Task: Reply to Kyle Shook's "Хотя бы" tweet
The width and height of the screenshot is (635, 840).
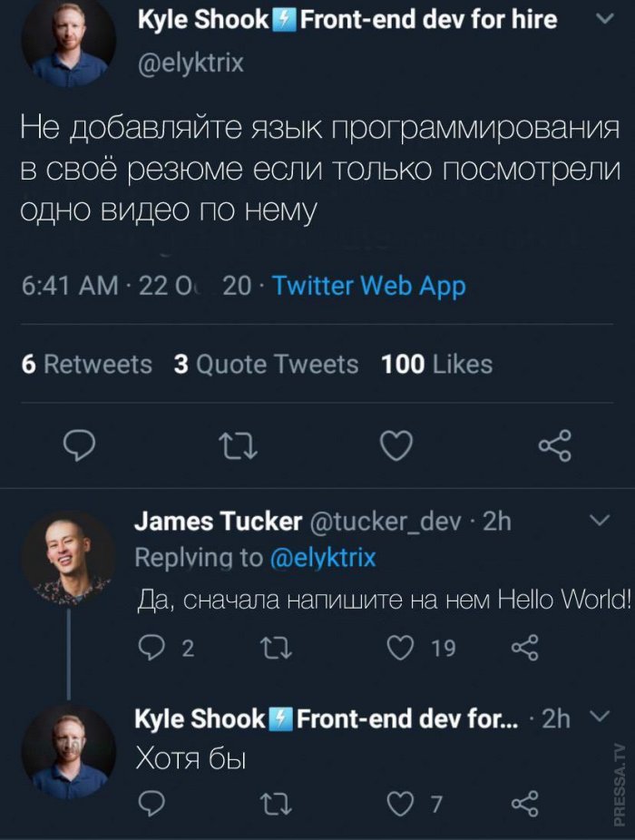Action: (x=152, y=805)
